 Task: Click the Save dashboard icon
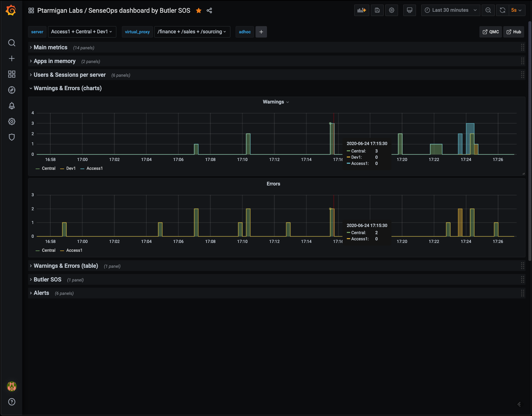(377, 10)
